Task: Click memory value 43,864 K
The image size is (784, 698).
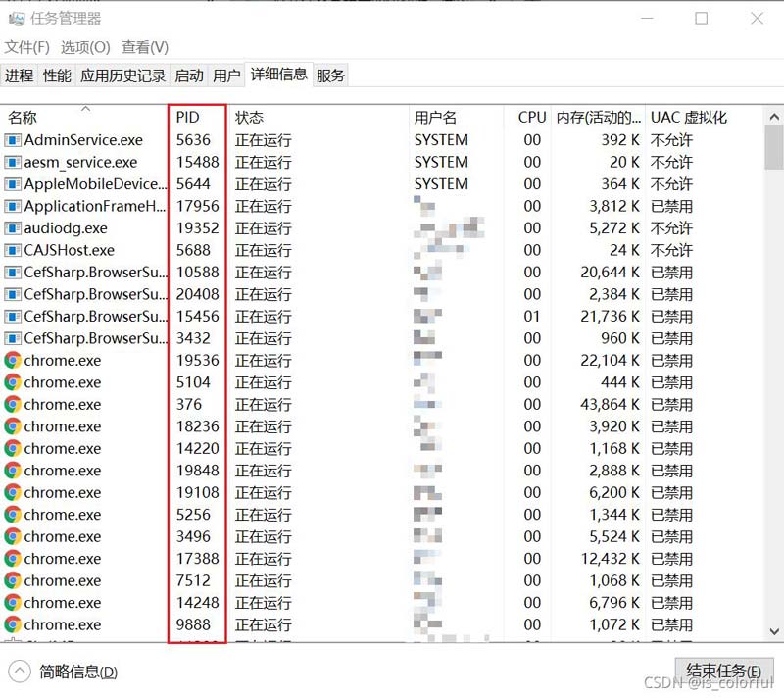Action: (610, 404)
